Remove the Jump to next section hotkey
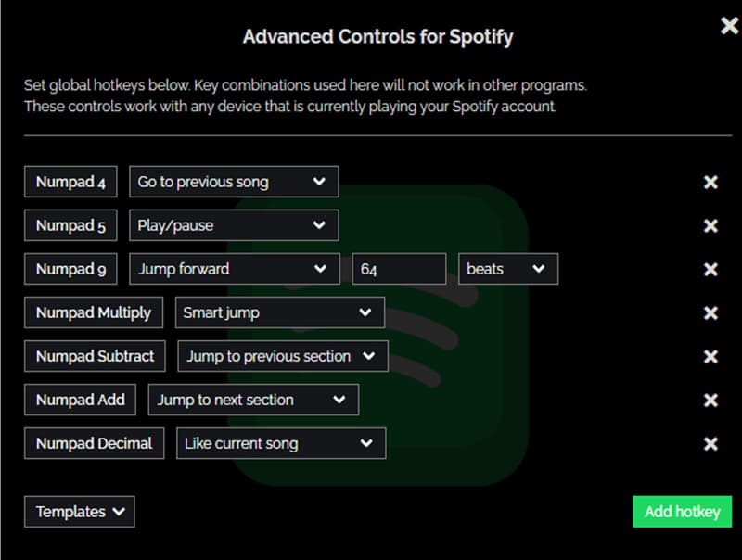The image size is (742, 560). click(710, 400)
